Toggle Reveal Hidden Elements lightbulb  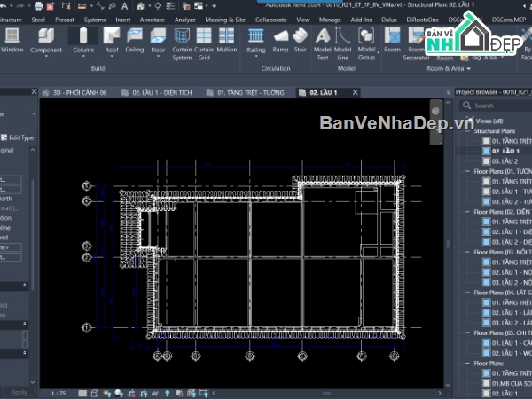(x=168, y=393)
